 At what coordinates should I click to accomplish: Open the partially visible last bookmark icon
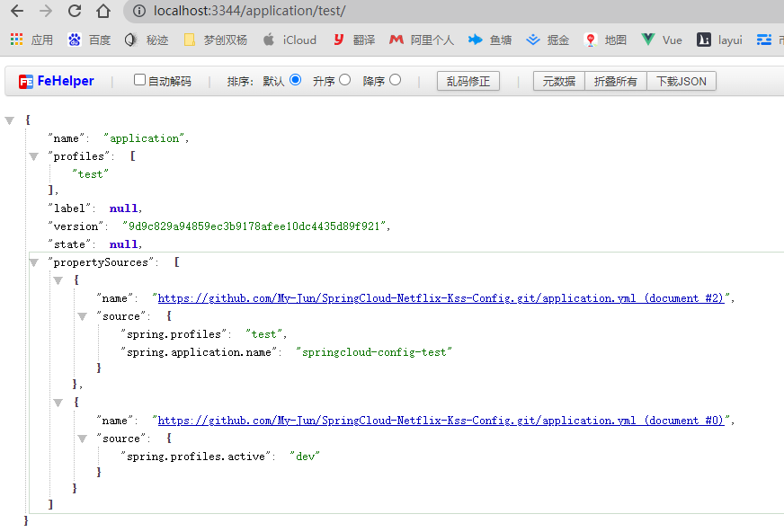click(764, 40)
